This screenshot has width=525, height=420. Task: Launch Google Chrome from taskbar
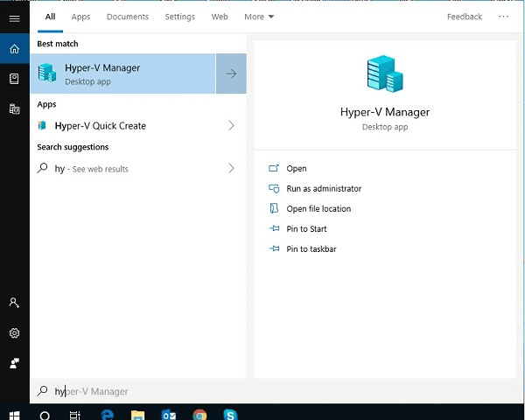199,415
